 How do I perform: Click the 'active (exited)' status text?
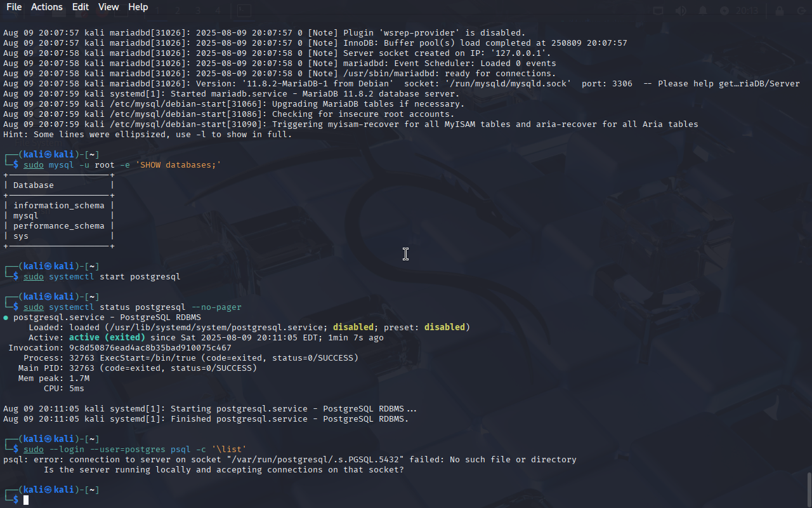pyautogui.click(x=107, y=338)
